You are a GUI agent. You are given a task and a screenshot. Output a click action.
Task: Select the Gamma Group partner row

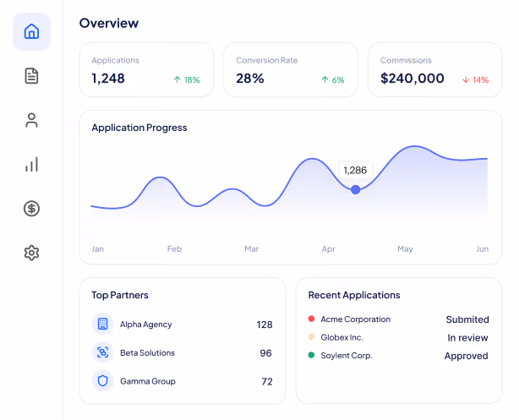coord(182,381)
